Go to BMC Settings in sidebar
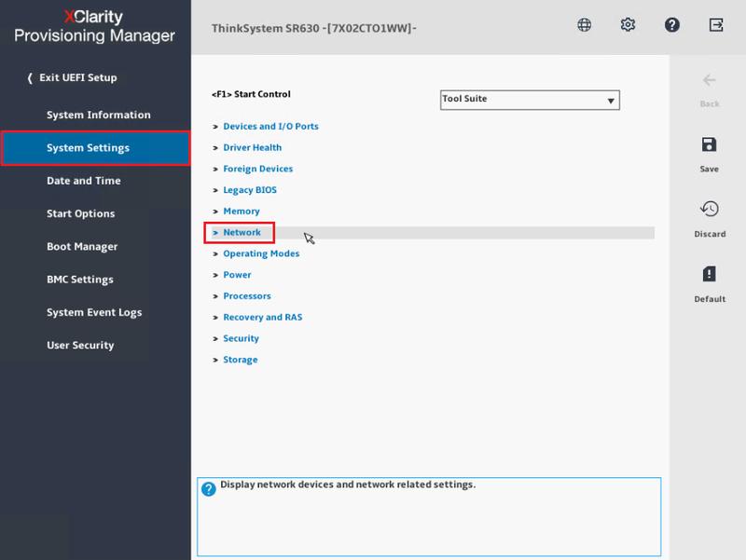Viewport: 746px width, 560px height. tap(79, 280)
